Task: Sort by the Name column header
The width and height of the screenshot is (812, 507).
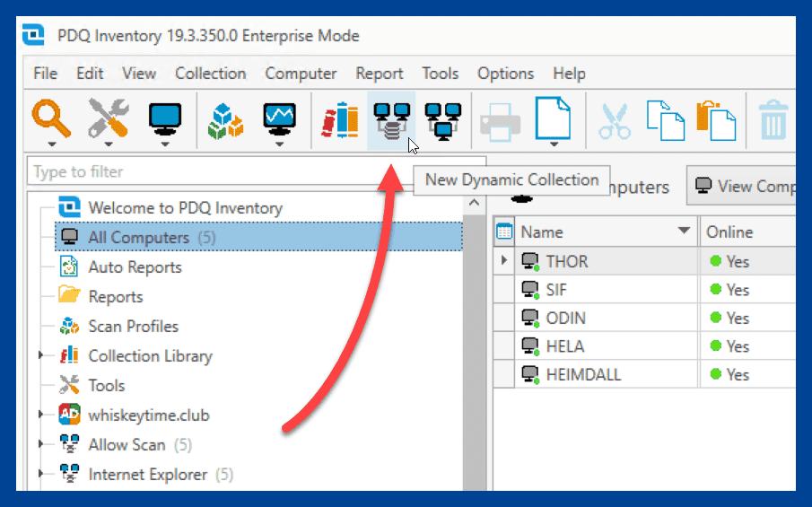Action: [607, 232]
